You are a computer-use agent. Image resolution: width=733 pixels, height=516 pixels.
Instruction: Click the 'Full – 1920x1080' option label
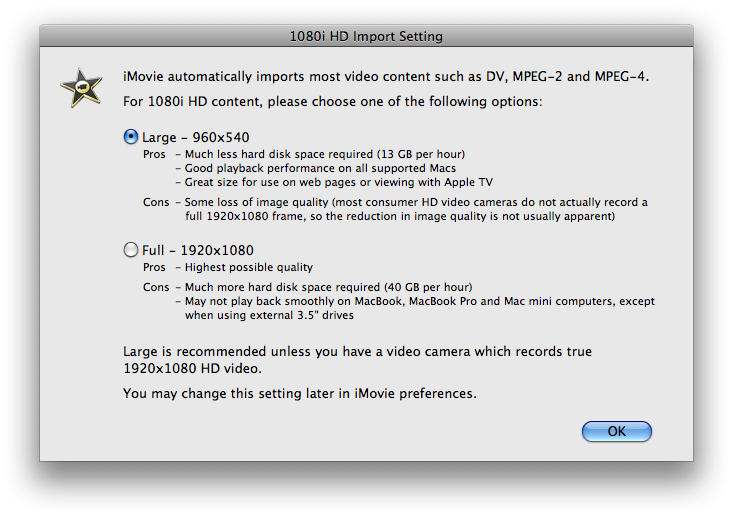198,251
